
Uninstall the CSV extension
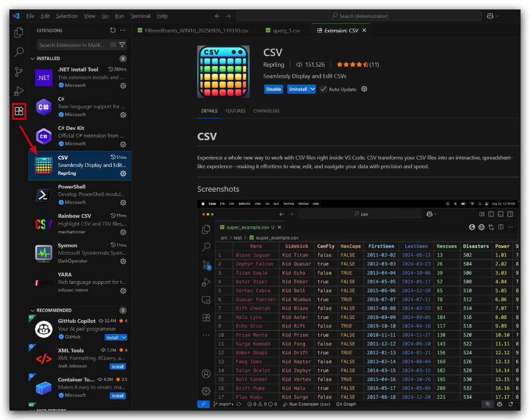click(298, 89)
